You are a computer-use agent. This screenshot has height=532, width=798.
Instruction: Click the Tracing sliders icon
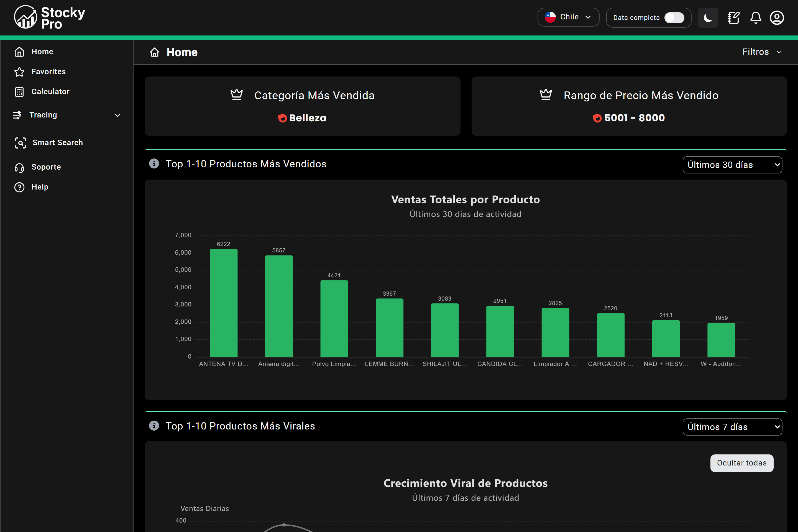pyautogui.click(x=17, y=115)
